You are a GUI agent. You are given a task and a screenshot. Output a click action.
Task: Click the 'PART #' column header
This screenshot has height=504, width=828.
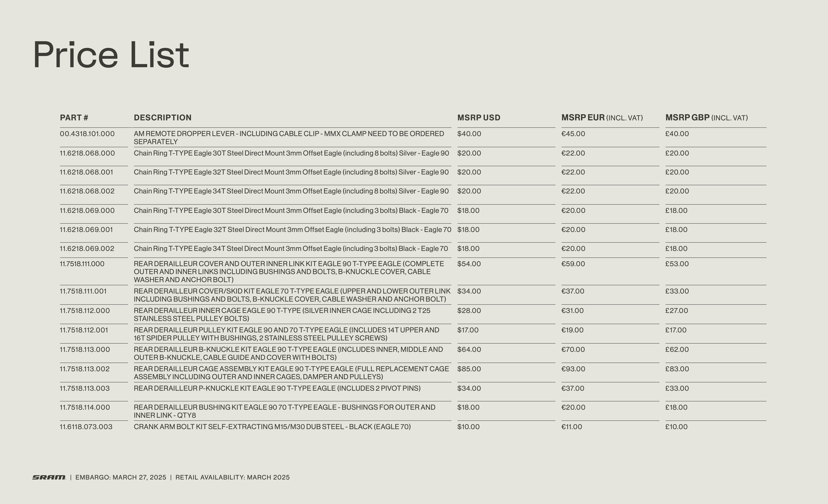(x=74, y=118)
